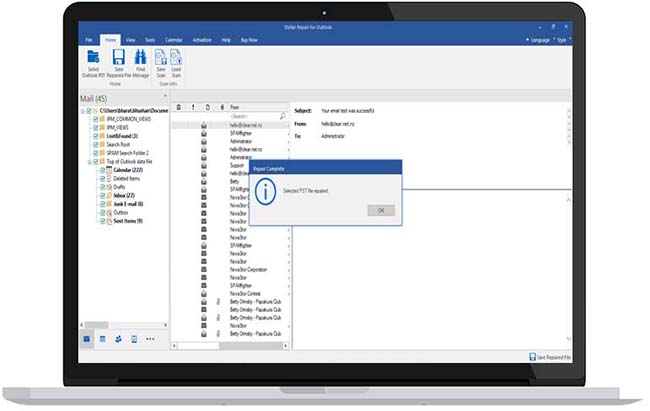
Task: Click message list horizontal scrollbar left arrow
Action: pos(174,346)
